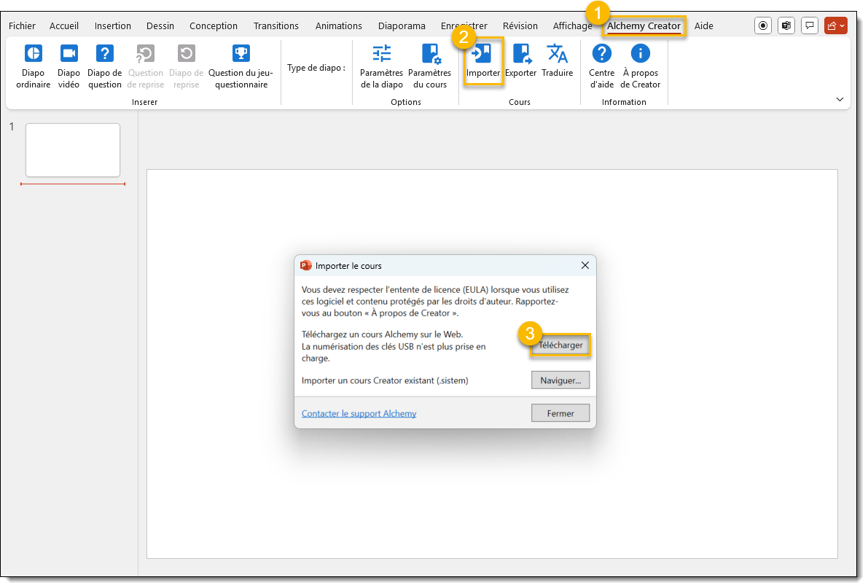Collapse the ribbon with the chevron
868x588 pixels.
click(x=840, y=99)
